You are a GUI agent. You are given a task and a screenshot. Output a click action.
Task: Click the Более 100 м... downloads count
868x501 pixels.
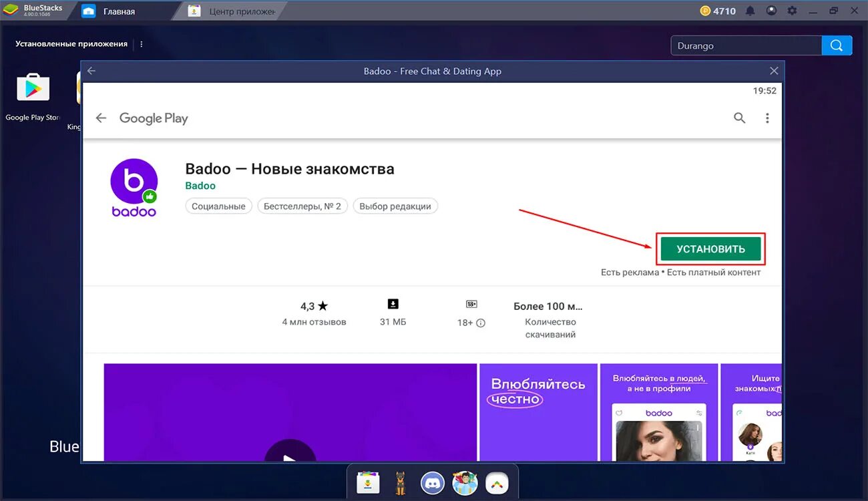click(548, 306)
